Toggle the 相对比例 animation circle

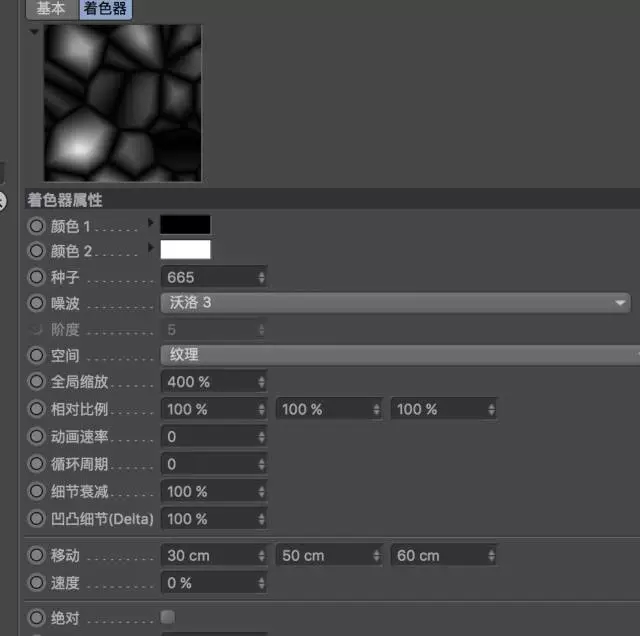click(x=36, y=409)
